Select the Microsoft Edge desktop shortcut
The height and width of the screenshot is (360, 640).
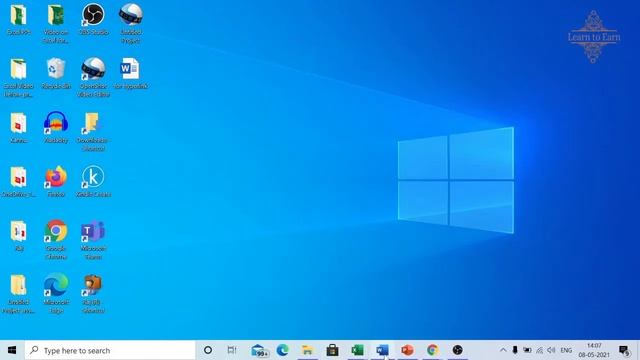tap(56, 293)
